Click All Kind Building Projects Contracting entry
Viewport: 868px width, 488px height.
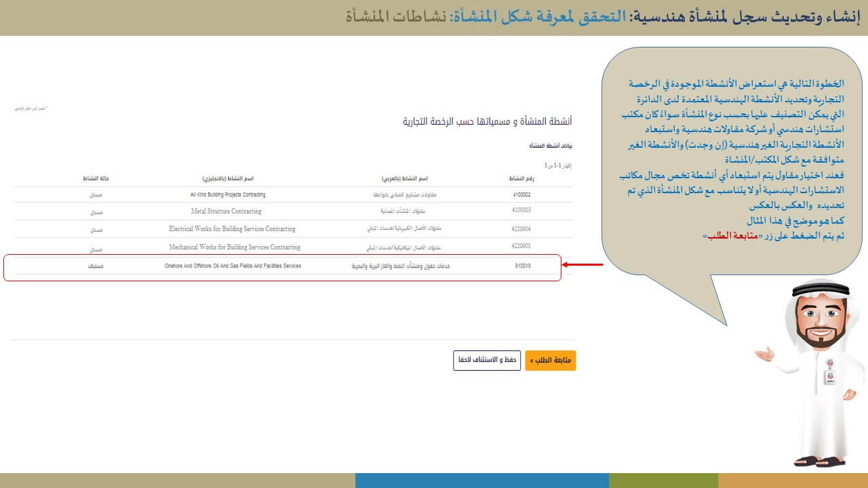228,195
